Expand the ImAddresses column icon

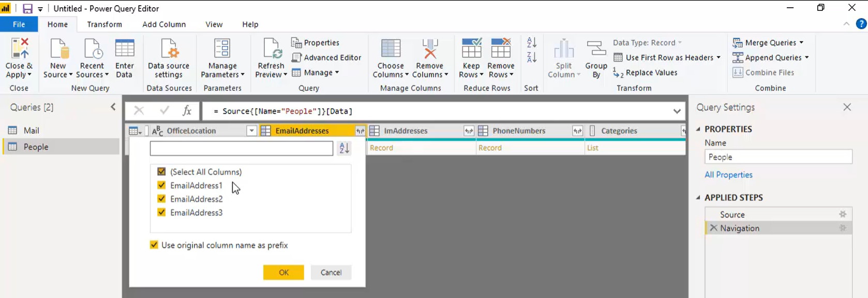click(469, 131)
